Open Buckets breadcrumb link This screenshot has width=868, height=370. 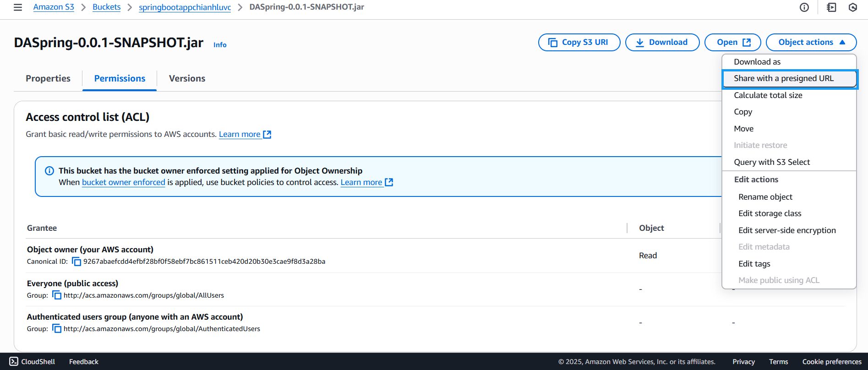point(106,7)
